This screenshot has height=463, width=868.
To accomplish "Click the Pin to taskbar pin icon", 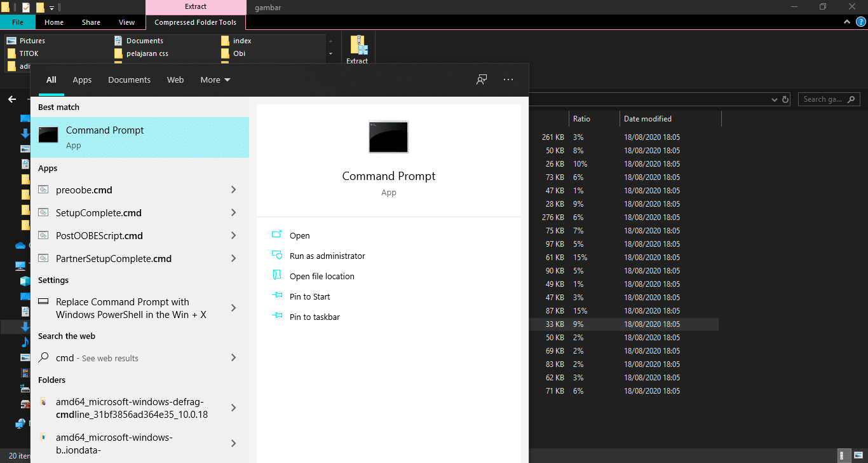I will [277, 316].
